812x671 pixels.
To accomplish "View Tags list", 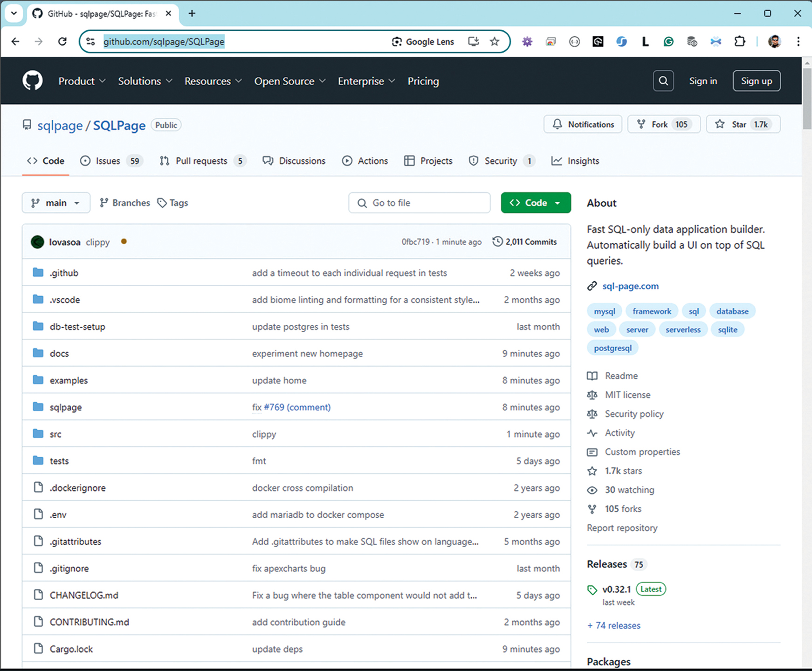I will pos(172,203).
